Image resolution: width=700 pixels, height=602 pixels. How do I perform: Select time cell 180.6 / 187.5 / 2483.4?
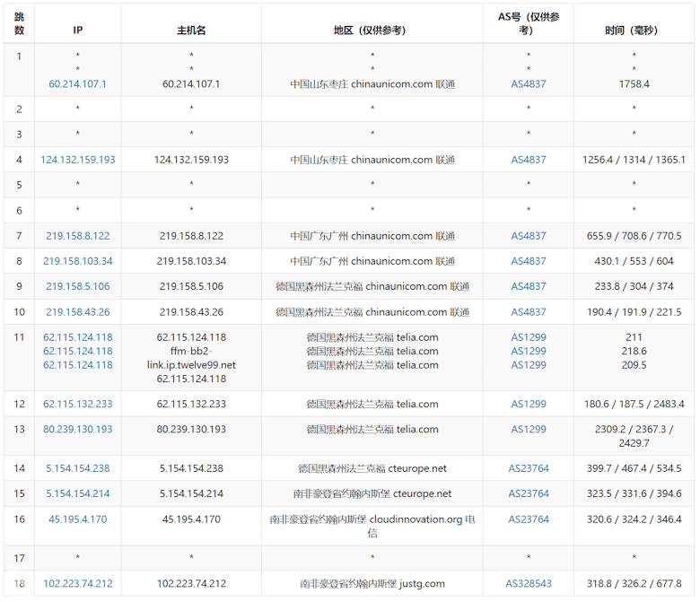click(634, 404)
